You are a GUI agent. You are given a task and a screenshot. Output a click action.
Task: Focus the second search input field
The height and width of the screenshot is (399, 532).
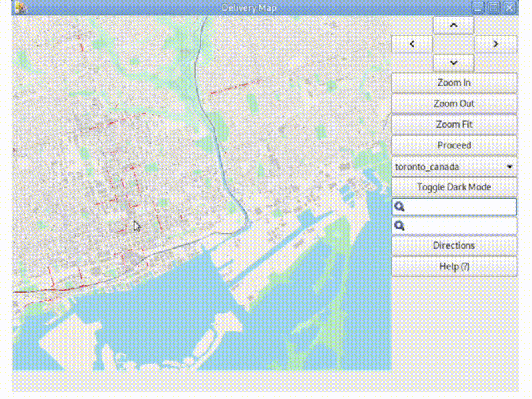[x=460, y=226]
